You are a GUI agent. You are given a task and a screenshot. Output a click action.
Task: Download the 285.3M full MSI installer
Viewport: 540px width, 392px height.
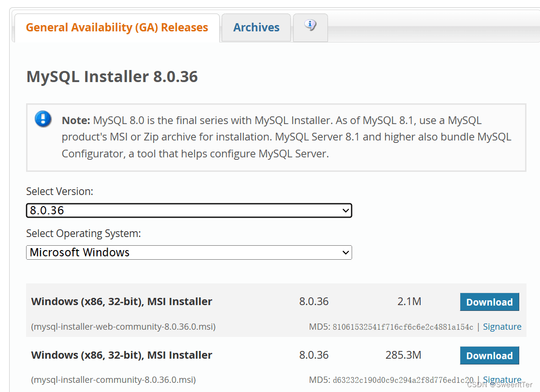pos(489,355)
